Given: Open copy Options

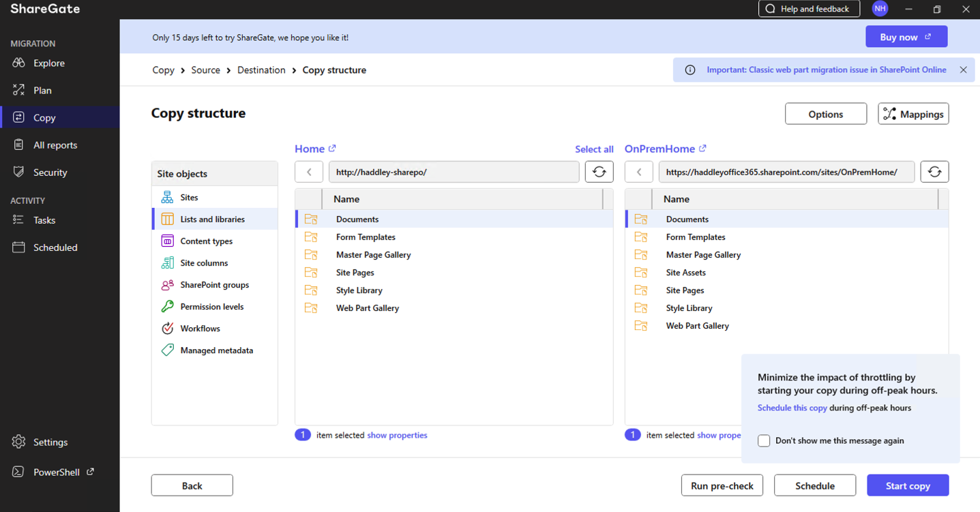Looking at the screenshot, I should 826,114.
